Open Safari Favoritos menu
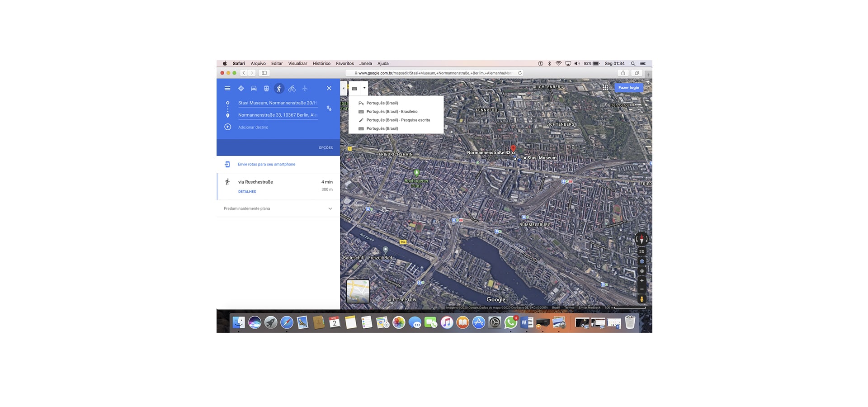 tap(345, 64)
